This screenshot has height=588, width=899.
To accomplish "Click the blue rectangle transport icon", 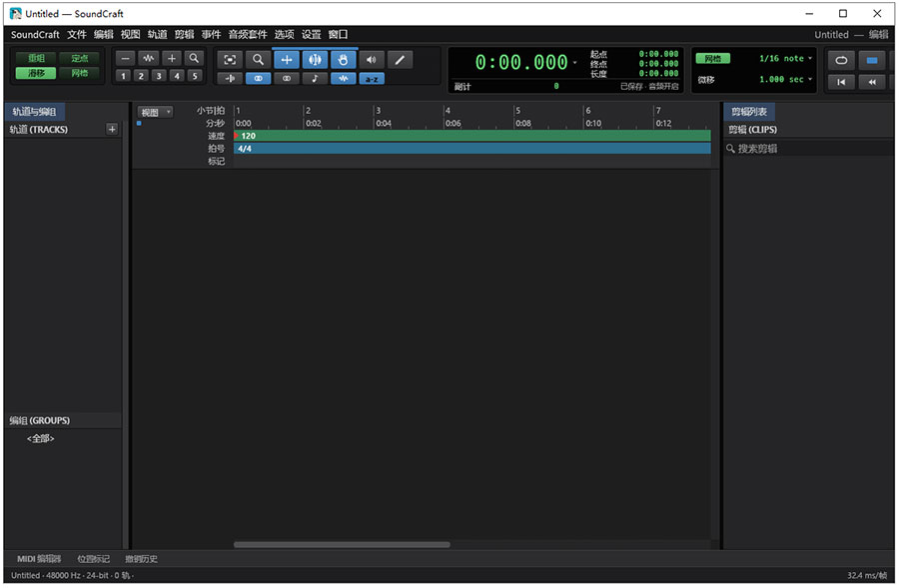I will pos(871,60).
